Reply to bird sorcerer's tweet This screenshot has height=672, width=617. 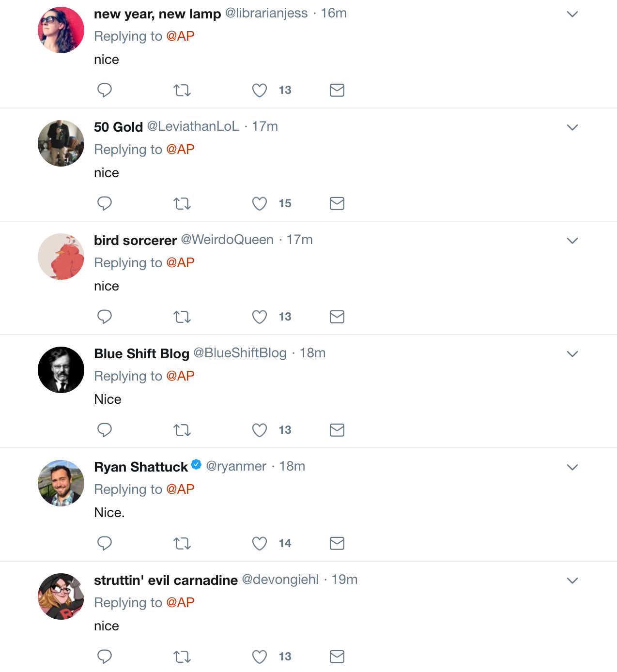tap(105, 317)
